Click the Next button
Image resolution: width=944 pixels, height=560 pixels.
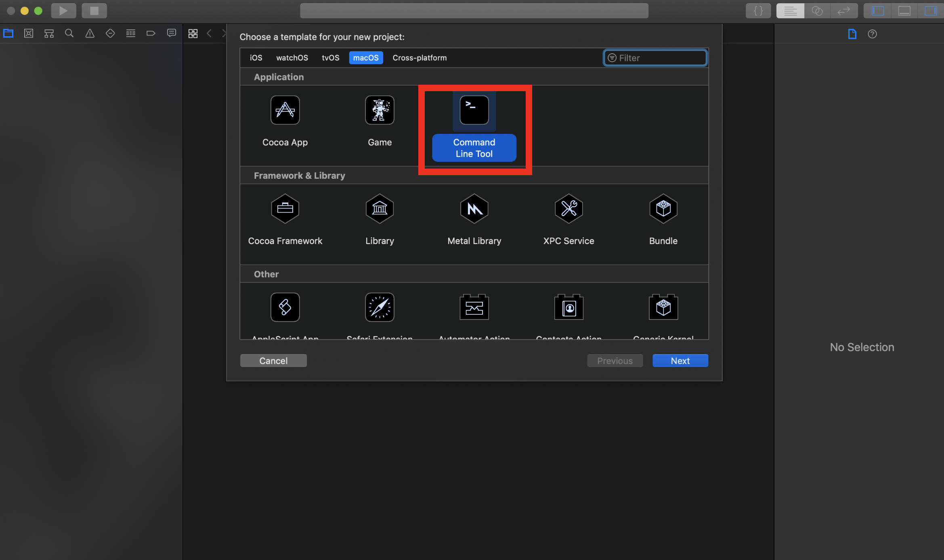click(x=680, y=361)
